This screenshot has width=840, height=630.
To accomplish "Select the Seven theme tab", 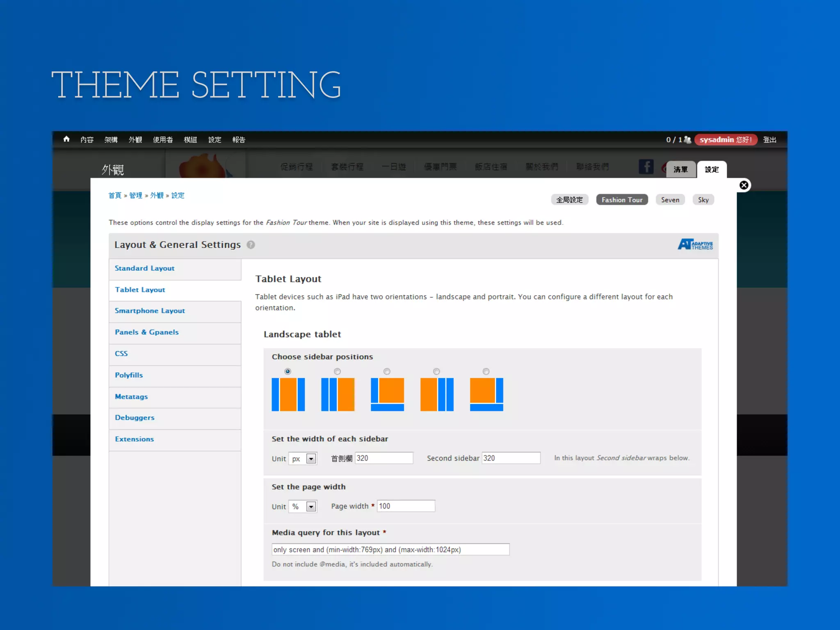I will (x=670, y=200).
